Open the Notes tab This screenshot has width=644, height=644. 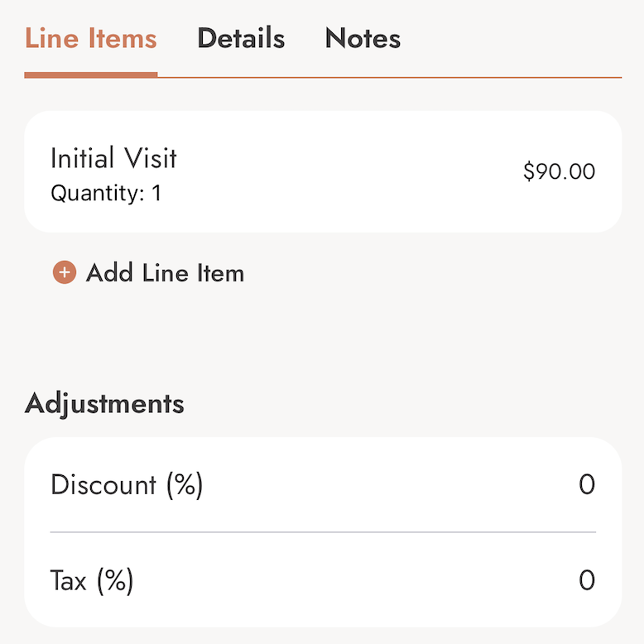(363, 39)
